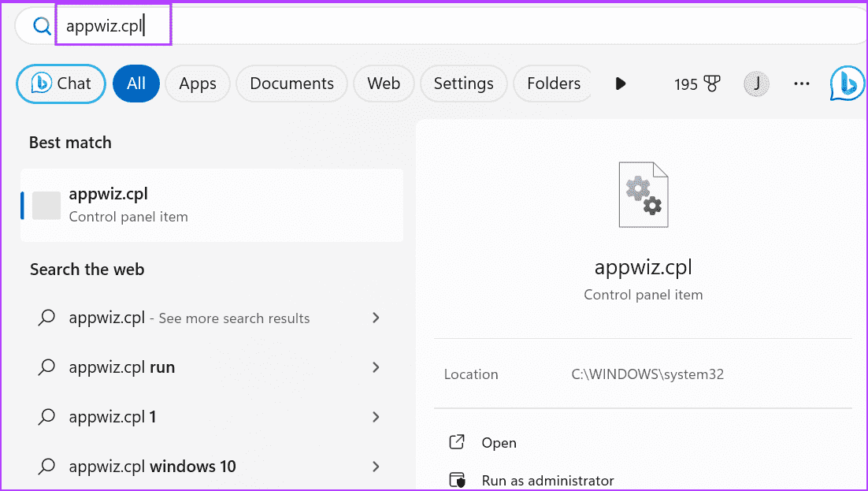The width and height of the screenshot is (868, 491).
Task: Select "appwiz.cpl - See more search results"
Action: click(189, 318)
